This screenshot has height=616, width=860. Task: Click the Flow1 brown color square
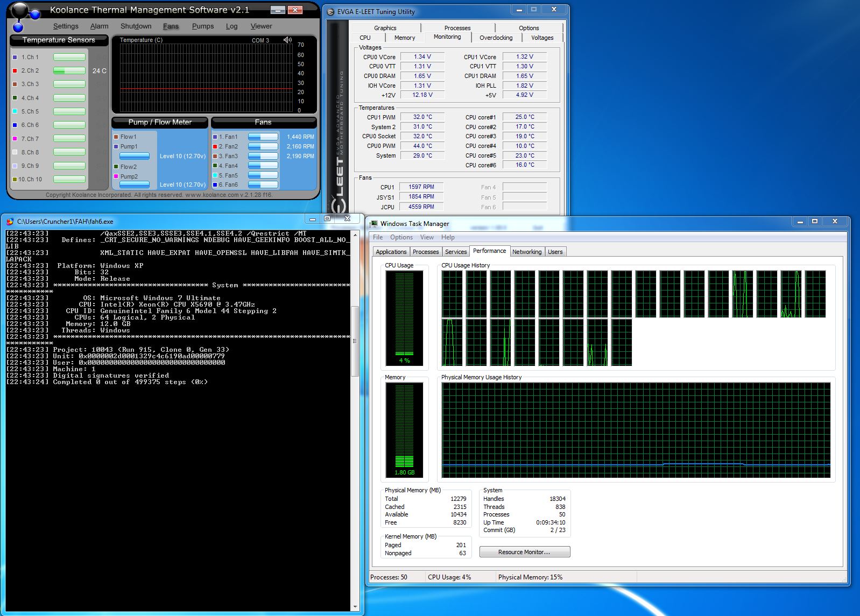tap(116, 137)
